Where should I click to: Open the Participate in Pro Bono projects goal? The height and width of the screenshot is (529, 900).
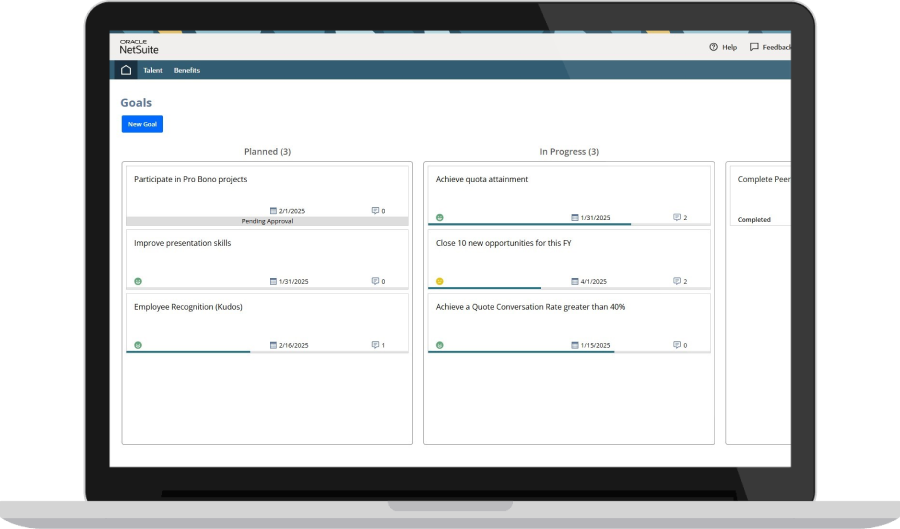click(191, 180)
